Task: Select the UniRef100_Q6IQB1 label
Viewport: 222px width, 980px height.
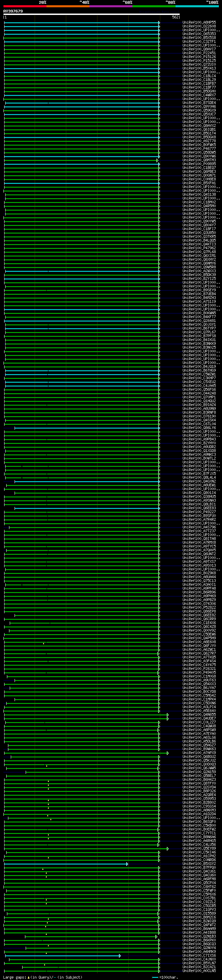Action: (199, 129)
